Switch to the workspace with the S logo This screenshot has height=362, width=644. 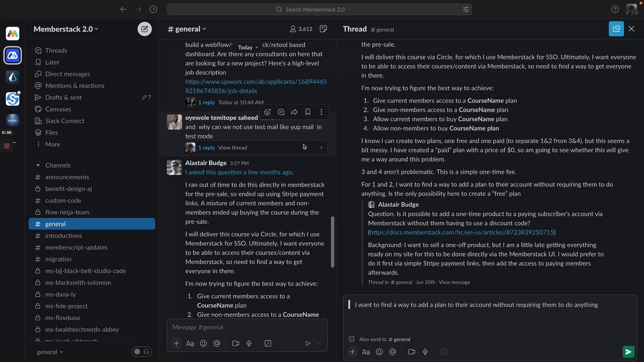(x=13, y=99)
